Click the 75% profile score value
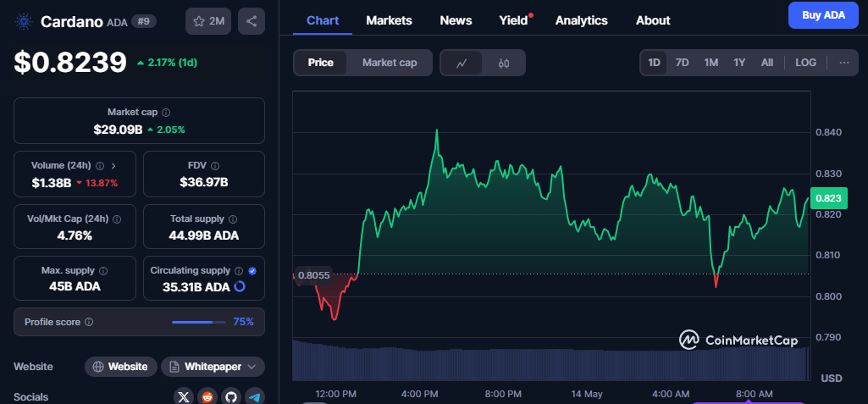The height and width of the screenshot is (404, 868). click(x=244, y=322)
